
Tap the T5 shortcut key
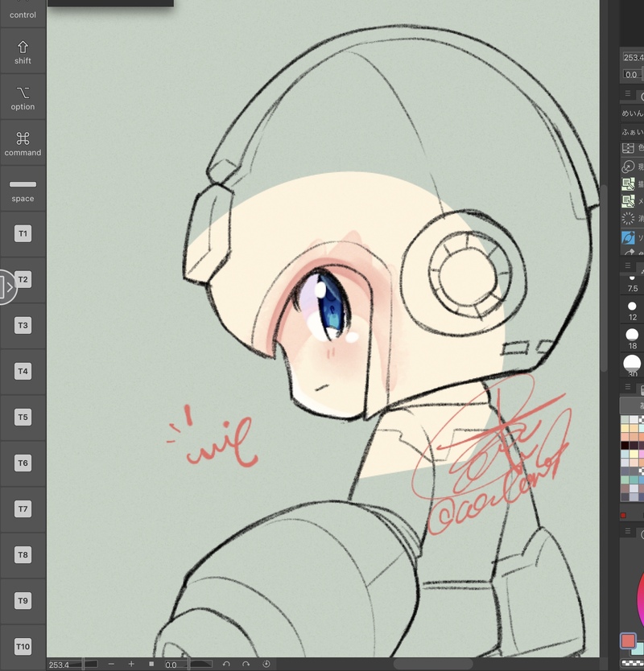(x=23, y=417)
